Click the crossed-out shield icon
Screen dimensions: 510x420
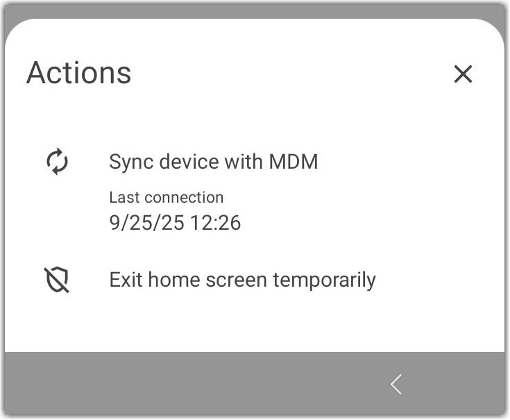pyautogui.click(x=57, y=280)
